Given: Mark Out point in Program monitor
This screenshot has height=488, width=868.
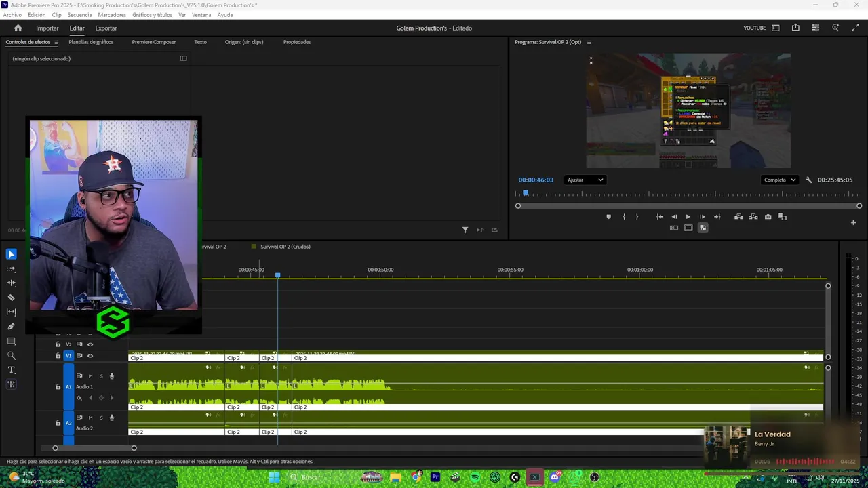Looking at the screenshot, I should (637, 217).
